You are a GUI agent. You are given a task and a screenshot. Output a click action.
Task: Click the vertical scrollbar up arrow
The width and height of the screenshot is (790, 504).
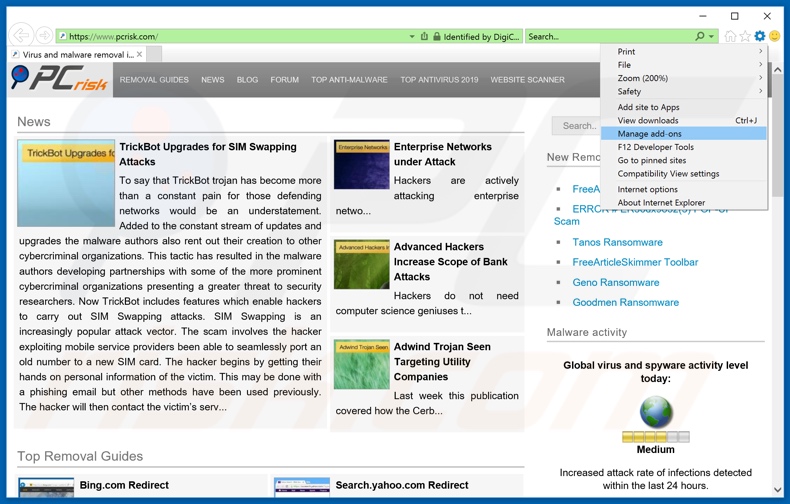(x=777, y=70)
